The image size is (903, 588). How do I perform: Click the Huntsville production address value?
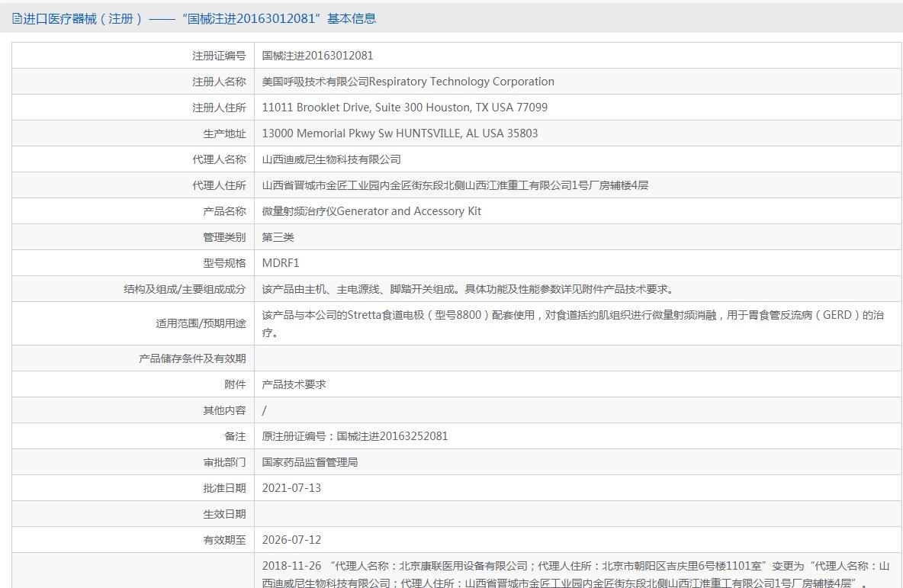click(400, 133)
